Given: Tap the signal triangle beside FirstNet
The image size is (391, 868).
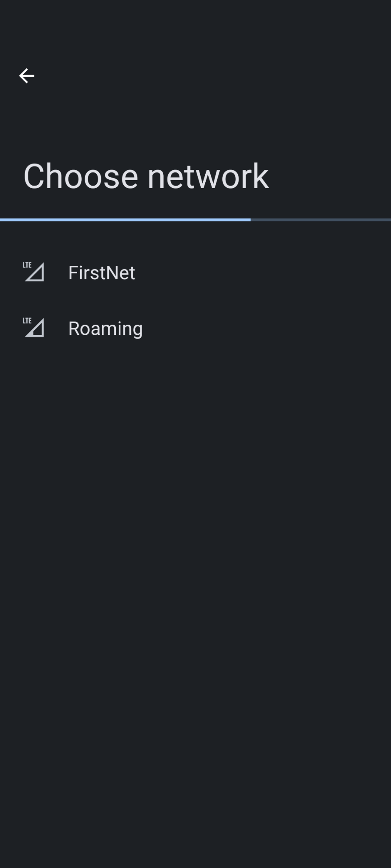Looking at the screenshot, I should (36, 273).
